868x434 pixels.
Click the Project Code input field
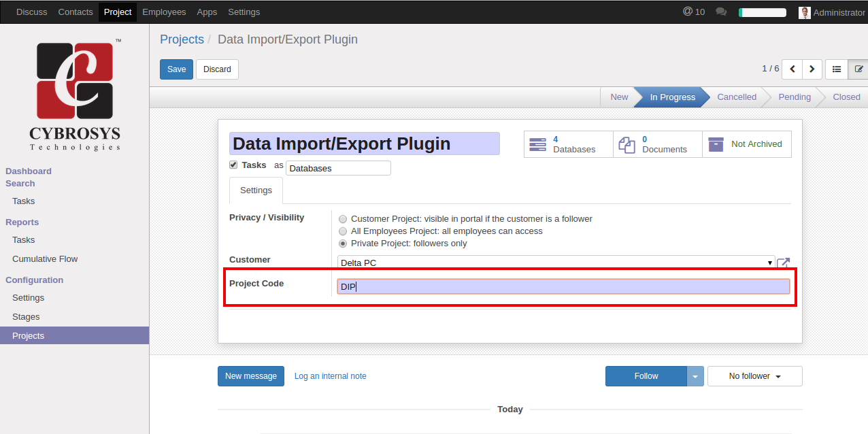pyautogui.click(x=563, y=286)
